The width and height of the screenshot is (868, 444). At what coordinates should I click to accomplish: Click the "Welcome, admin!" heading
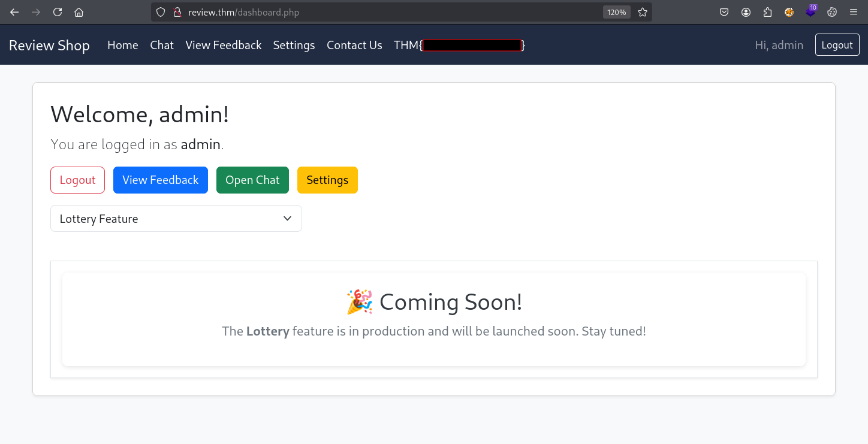click(x=140, y=114)
